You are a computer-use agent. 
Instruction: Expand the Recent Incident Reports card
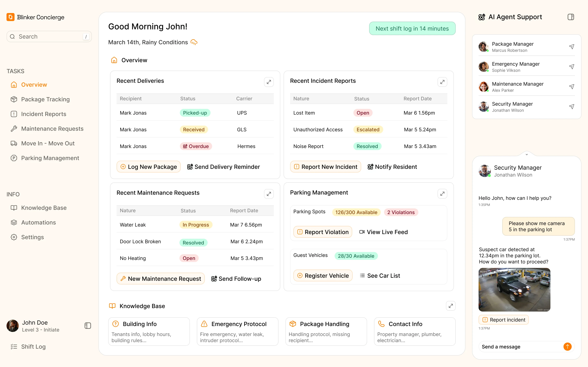tap(442, 82)
